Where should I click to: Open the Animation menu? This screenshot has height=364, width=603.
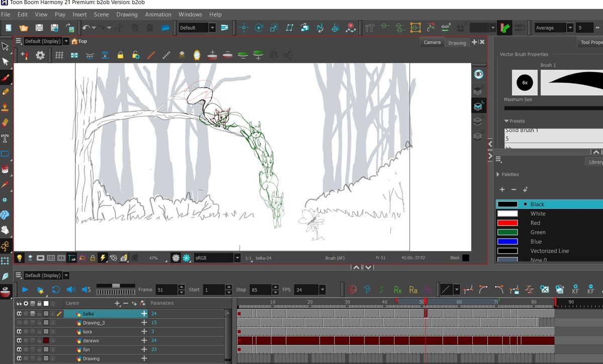coord(158,15)
